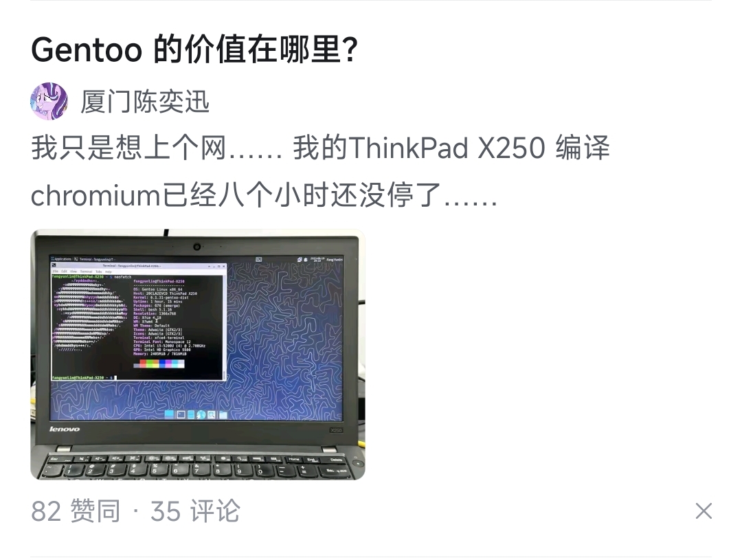
Task: Open the home folder icon in dock
Action: 223,414
